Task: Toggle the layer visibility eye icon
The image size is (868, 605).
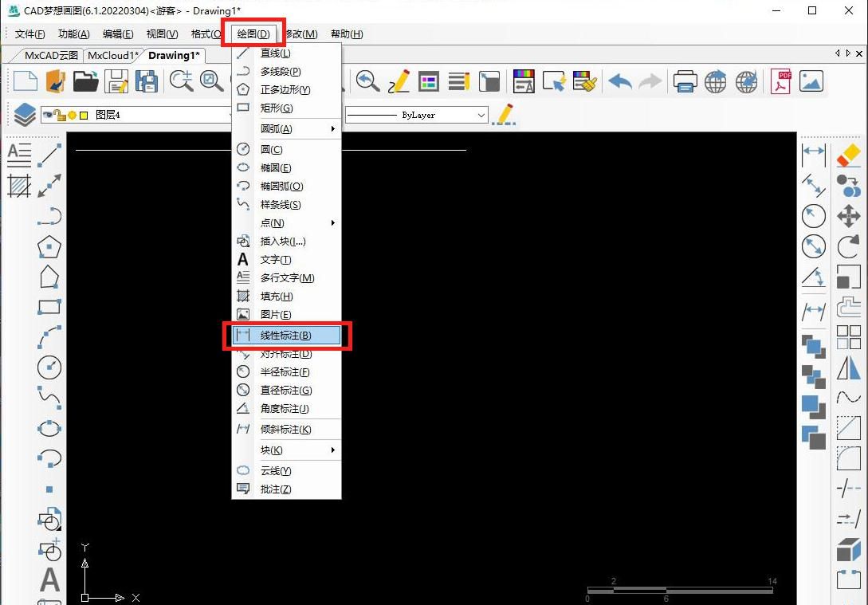Action: click(48, 115)
